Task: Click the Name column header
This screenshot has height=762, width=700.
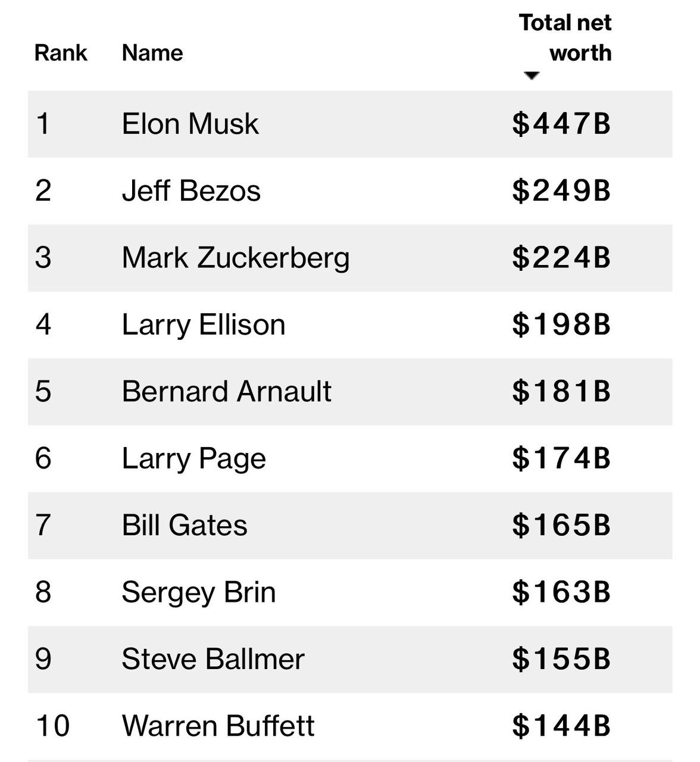Action: [x=152, y=53]
